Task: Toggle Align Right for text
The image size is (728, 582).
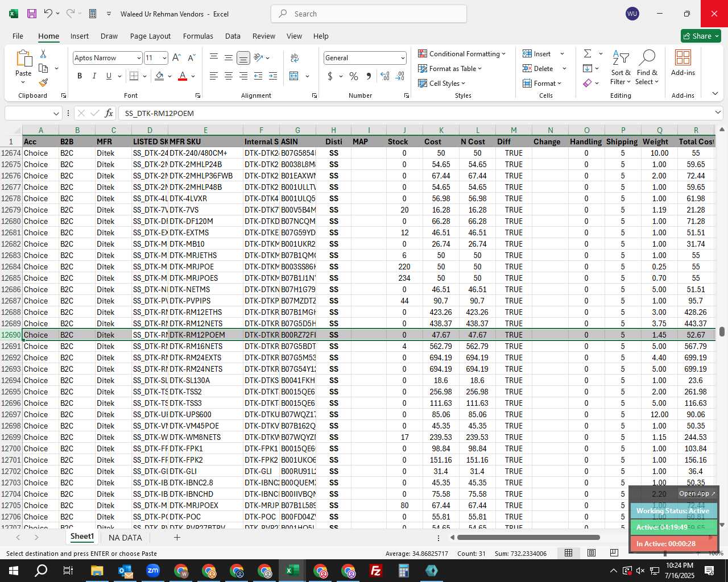Action: click(x=243, y=76)
